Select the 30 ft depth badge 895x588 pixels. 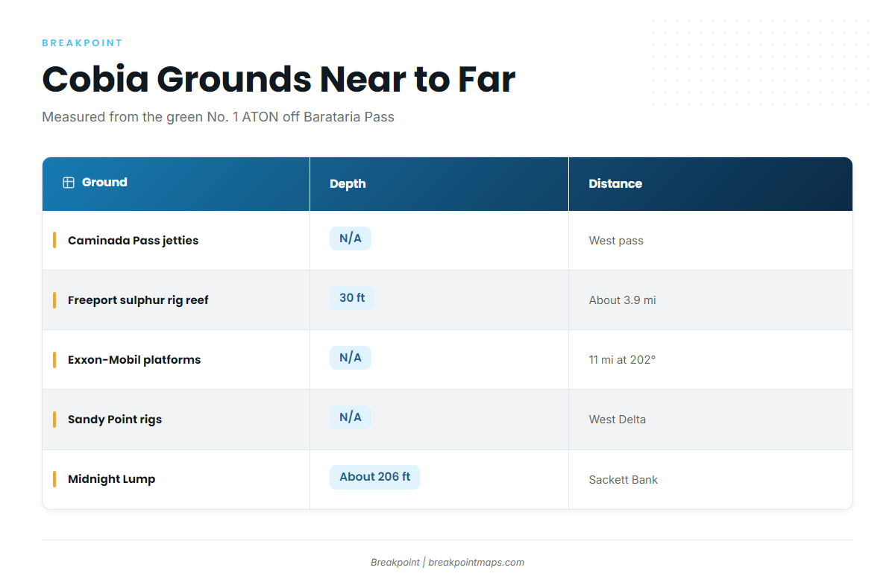[x=352, y=298]
